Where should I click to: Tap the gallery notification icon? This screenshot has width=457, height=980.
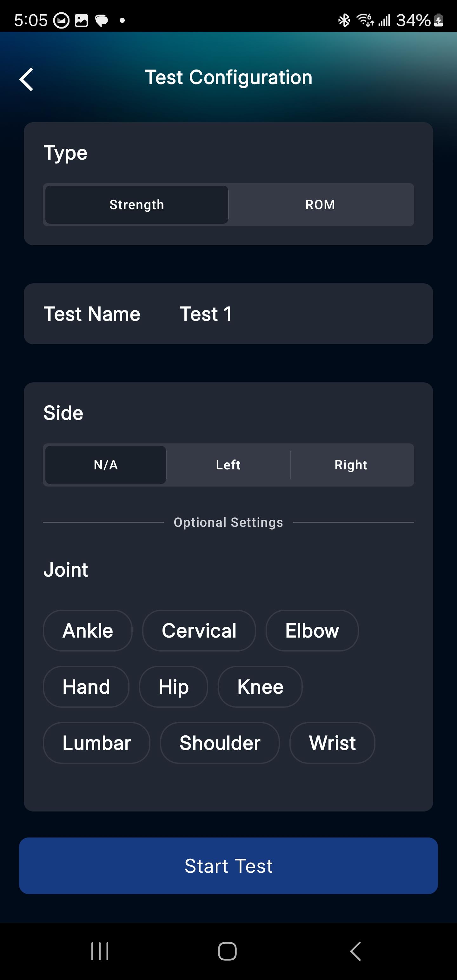click(81, 21)
